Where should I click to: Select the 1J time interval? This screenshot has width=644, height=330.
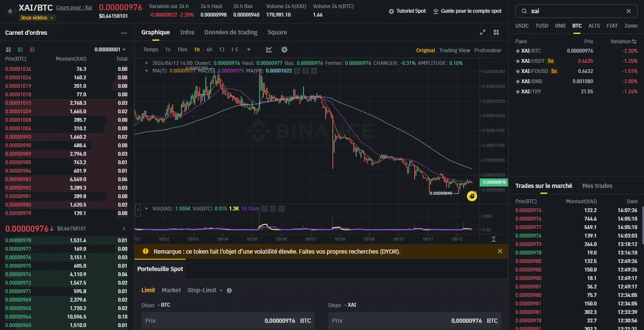[222, 50]
